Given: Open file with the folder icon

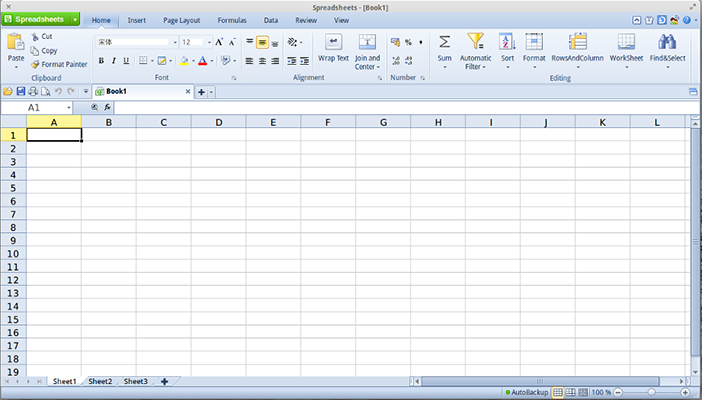Looking at the screenshot, I should [8, 91].
